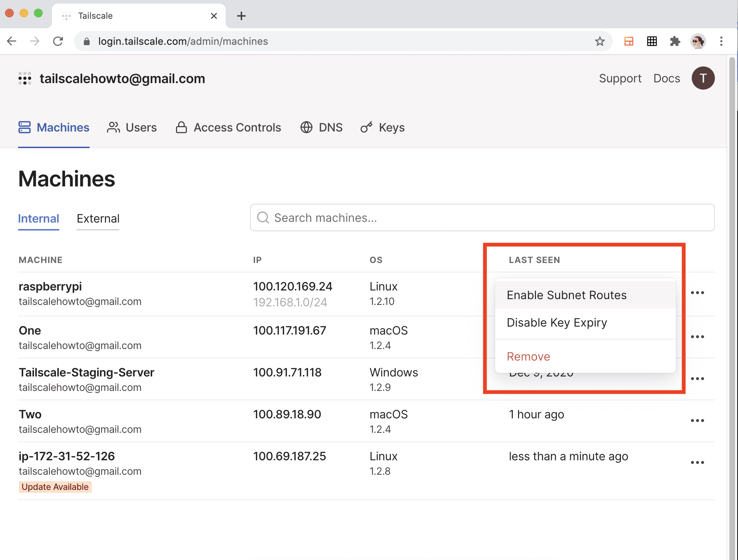
Task: Close the Tailscale browser tab
Action: tap(214, 16)
